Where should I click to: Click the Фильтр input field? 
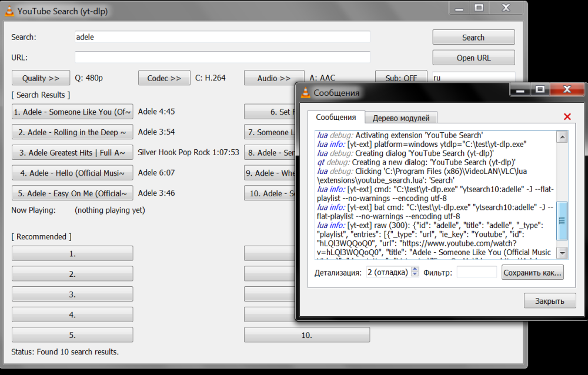coord(477,272)
